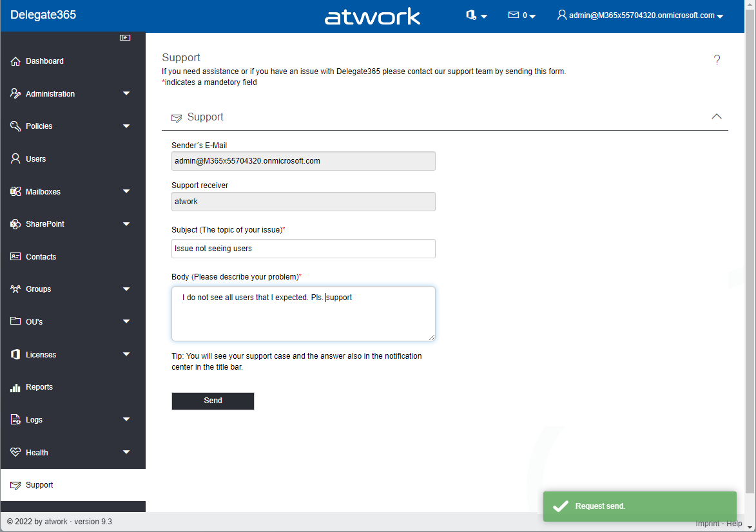Click the Delegate365 title link

[43, 15]
